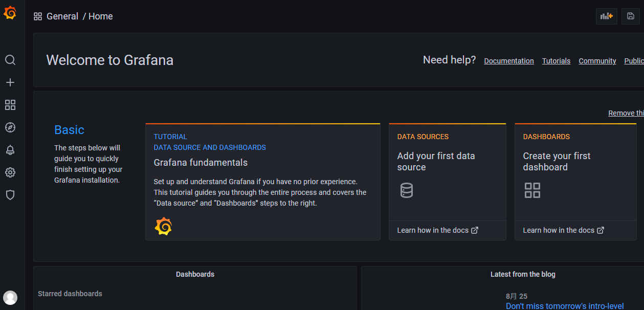644x310 pixels.
Task: Click the Grafana logo in tutorial card
Action: 163,226
